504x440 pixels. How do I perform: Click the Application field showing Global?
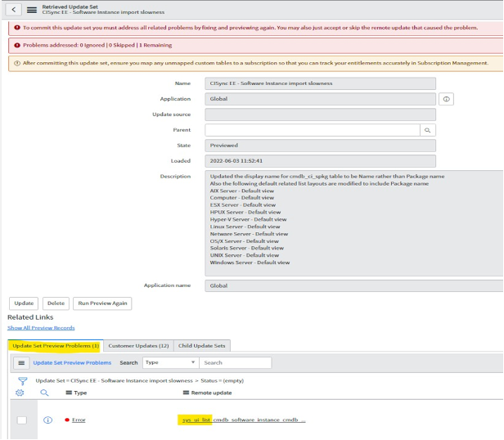tap(321, 99)
